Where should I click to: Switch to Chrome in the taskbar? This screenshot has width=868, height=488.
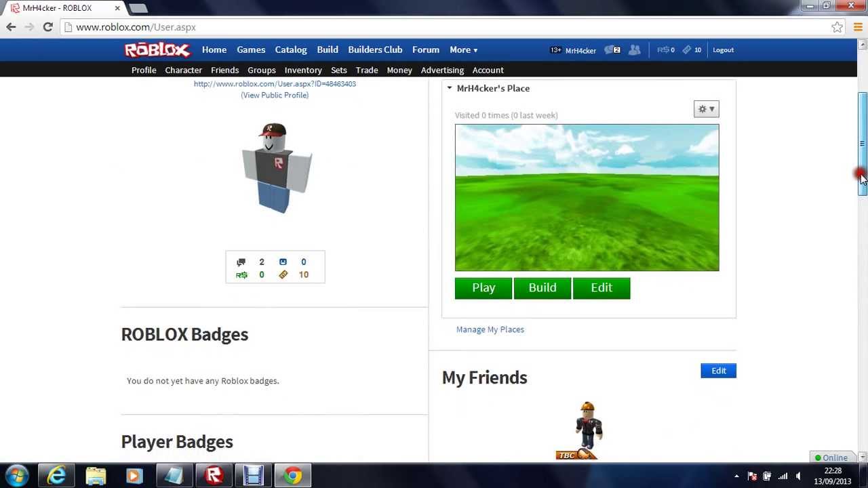293,476
